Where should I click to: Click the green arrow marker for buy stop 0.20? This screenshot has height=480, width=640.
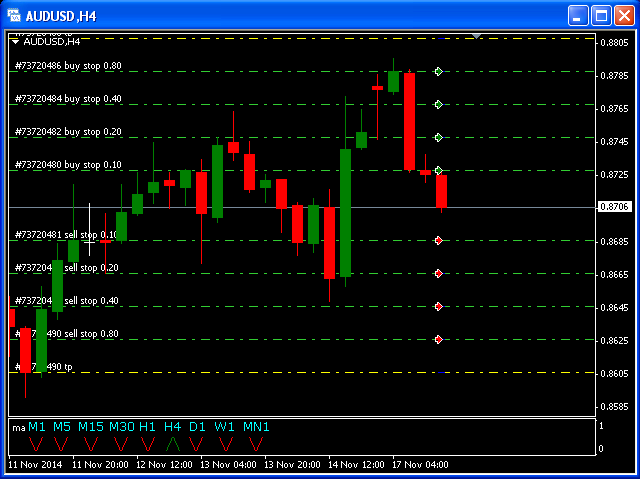coord(438,137)
